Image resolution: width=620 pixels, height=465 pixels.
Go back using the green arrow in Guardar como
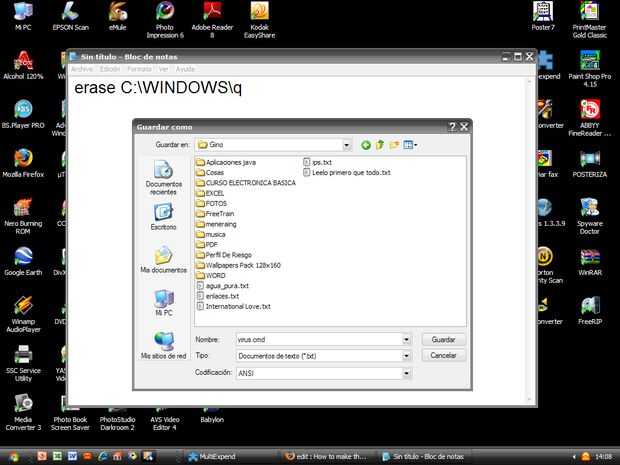tap(366, 145)
